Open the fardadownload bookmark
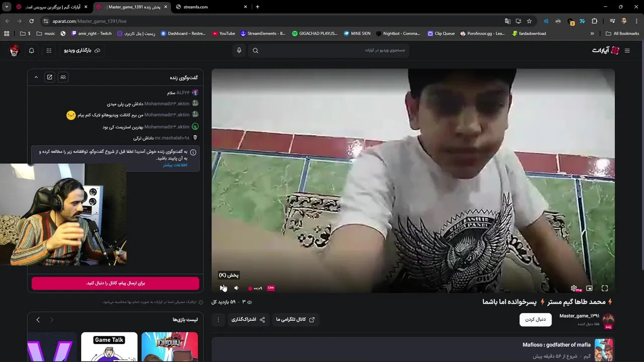The image size is (644, 362). [529, 34]
